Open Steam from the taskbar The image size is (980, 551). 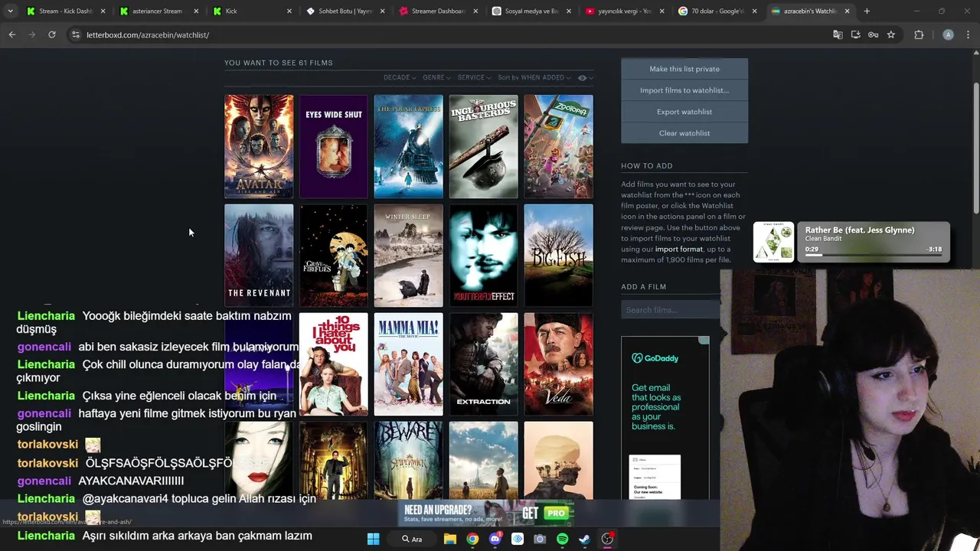click(x=584, y=539)
